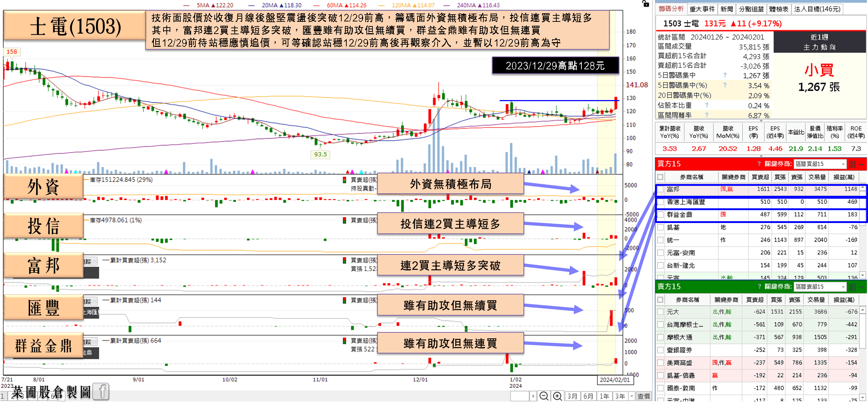Click the 60MA 114.26 legend label

tap(346, 5)
